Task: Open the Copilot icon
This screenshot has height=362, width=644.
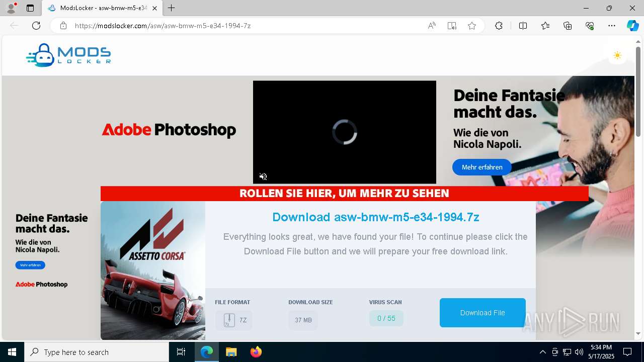Action: point(632,26)
